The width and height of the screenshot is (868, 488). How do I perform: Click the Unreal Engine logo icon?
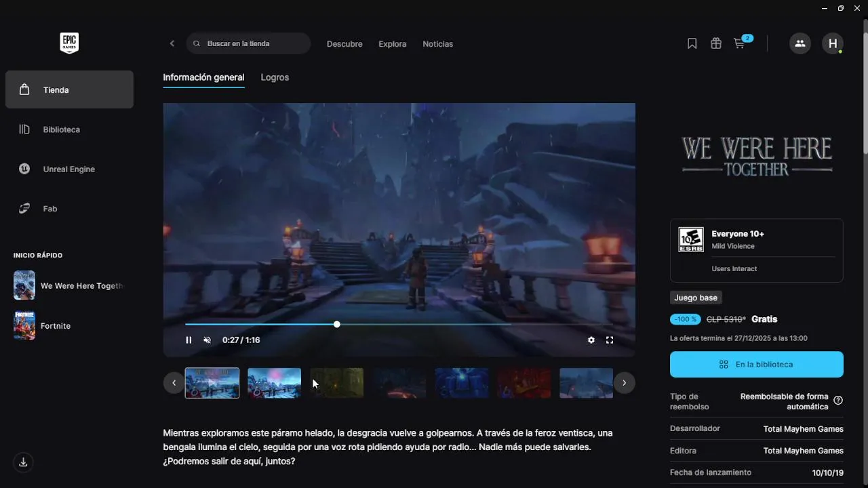(24, 169)
